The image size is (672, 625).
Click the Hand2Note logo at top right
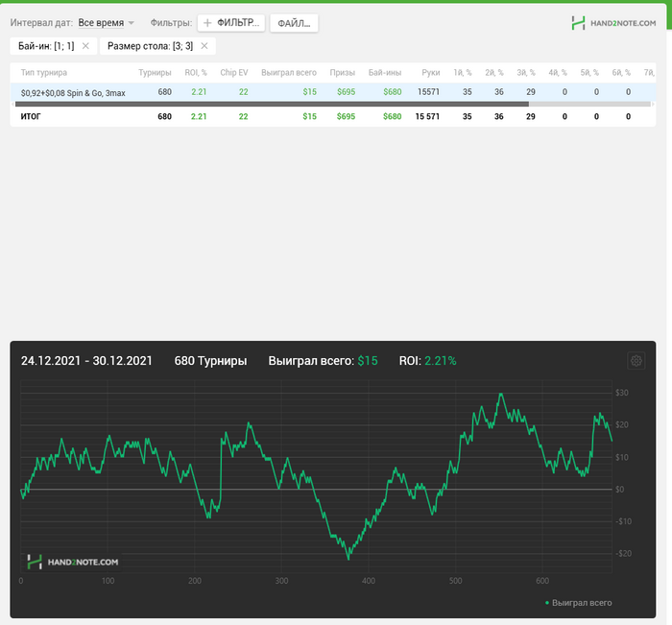pos(613,23)
